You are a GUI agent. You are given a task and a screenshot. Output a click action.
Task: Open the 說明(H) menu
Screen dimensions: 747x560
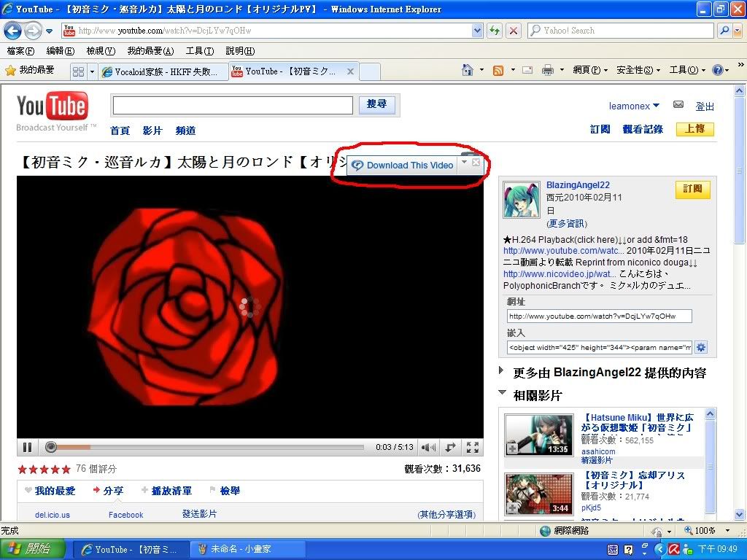[240, 50]
